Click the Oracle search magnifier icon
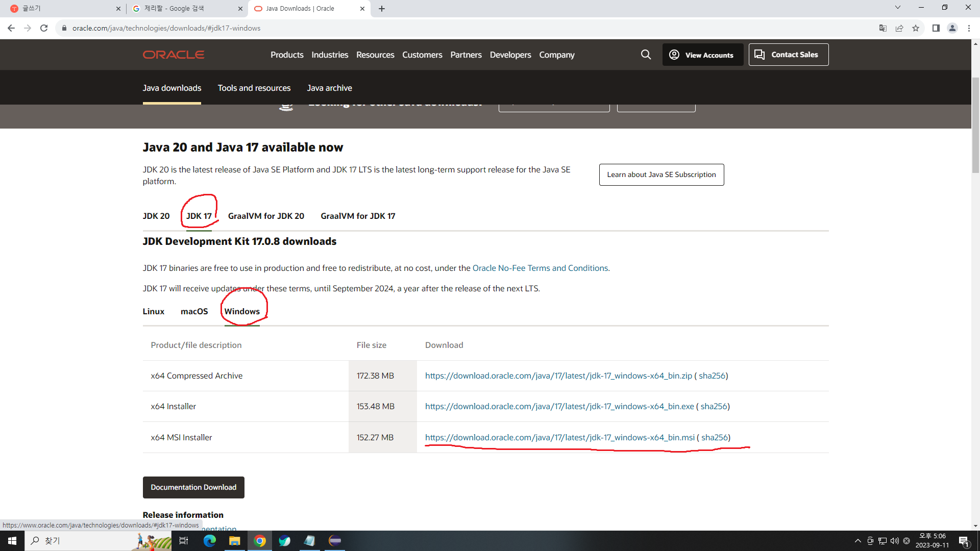980x551 pixels. [646, 55]
